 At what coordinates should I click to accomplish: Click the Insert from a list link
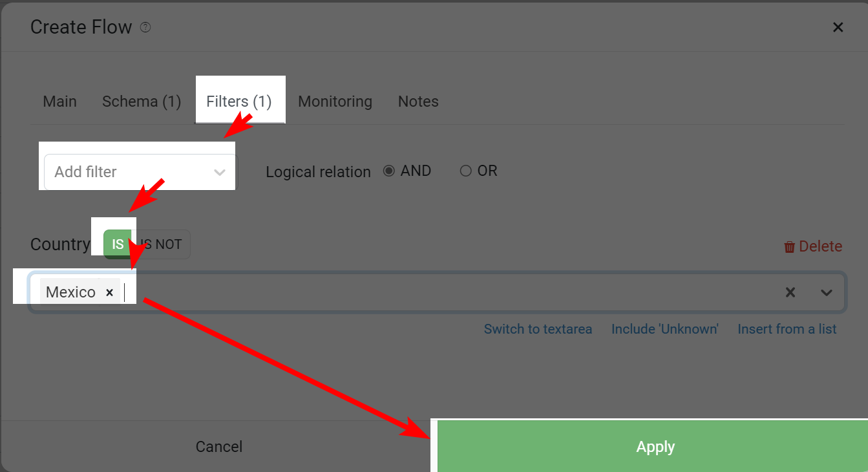pyautogui.click(x=787, y=329)
